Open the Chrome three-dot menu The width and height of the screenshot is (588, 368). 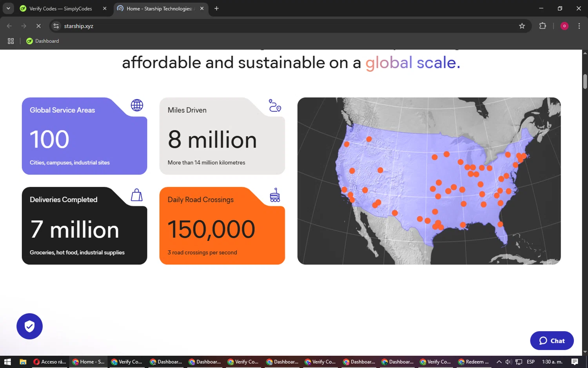tap(579, 26)
